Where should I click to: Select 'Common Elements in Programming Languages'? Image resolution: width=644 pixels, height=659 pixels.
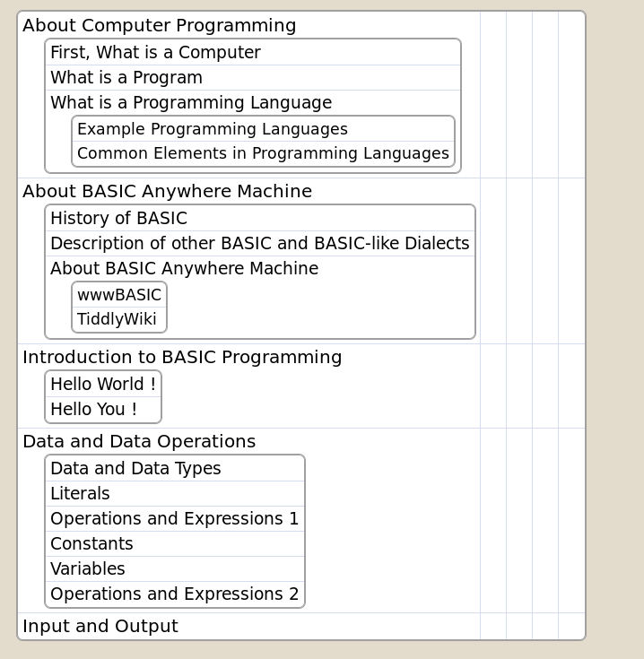click(263, 153)
